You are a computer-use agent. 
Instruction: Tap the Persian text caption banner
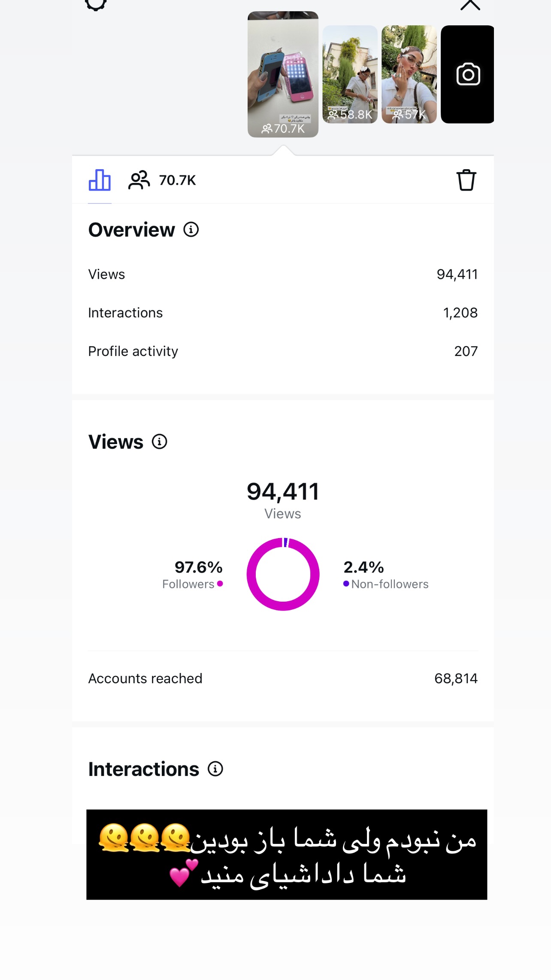[287, 855]
